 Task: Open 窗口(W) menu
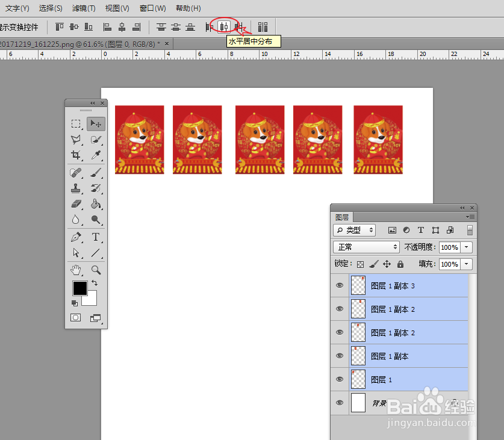153,8
